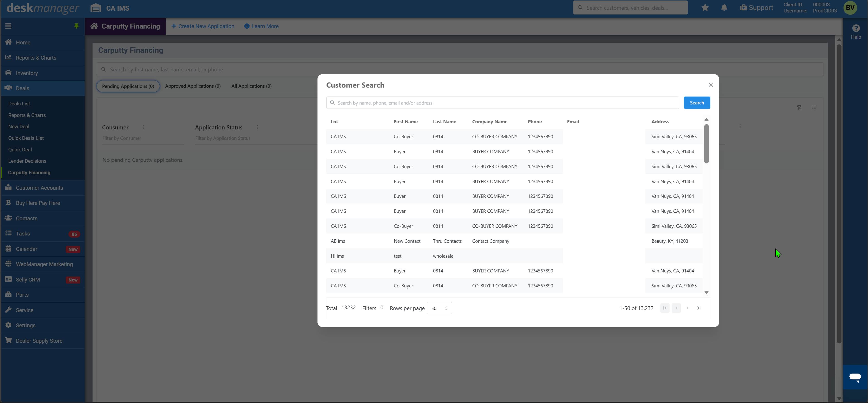Screen dimensions: 868x403
Task: Collapse the Deals sidebar section
Action: coord(43,88)
